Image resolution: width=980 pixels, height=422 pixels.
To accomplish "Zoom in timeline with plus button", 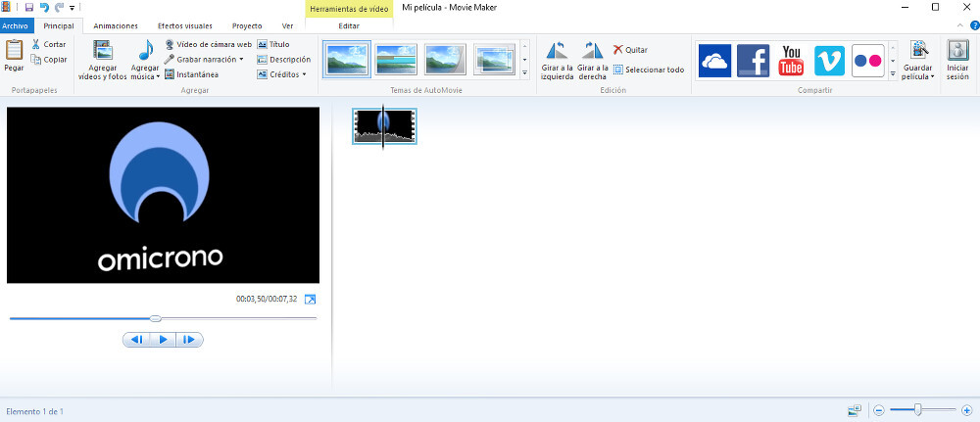I will pos(967,411).
